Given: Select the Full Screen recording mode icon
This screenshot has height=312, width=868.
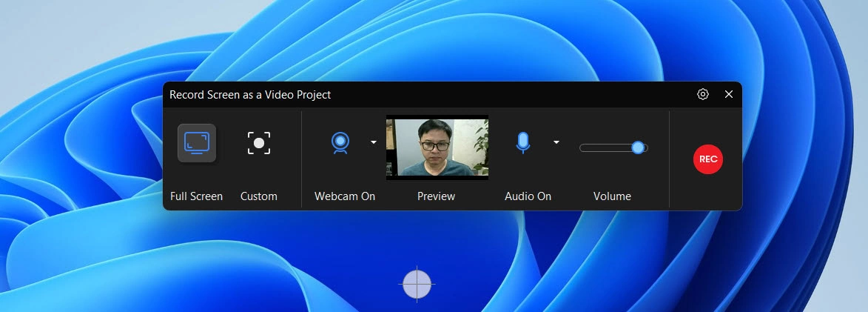Looking at the screenshot, I should click(x=197, y=143).
